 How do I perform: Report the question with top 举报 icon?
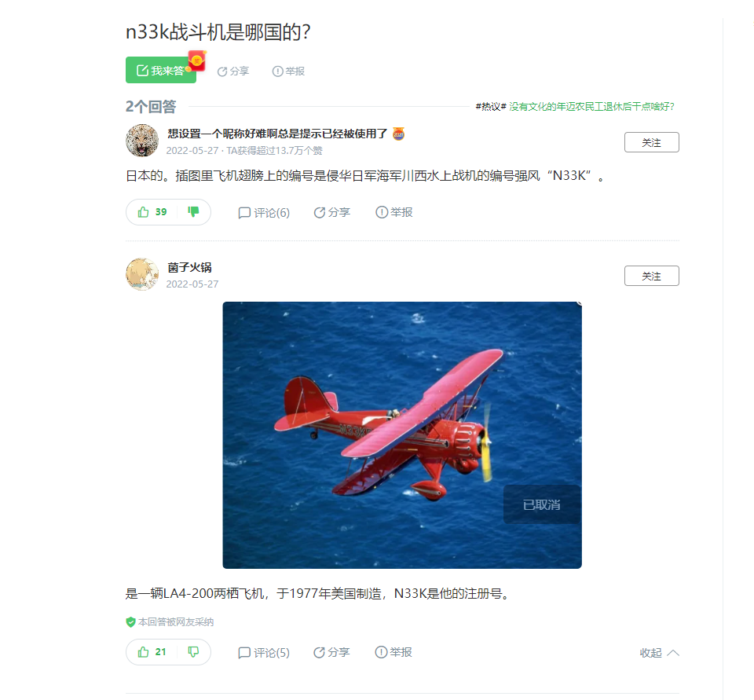288,71
